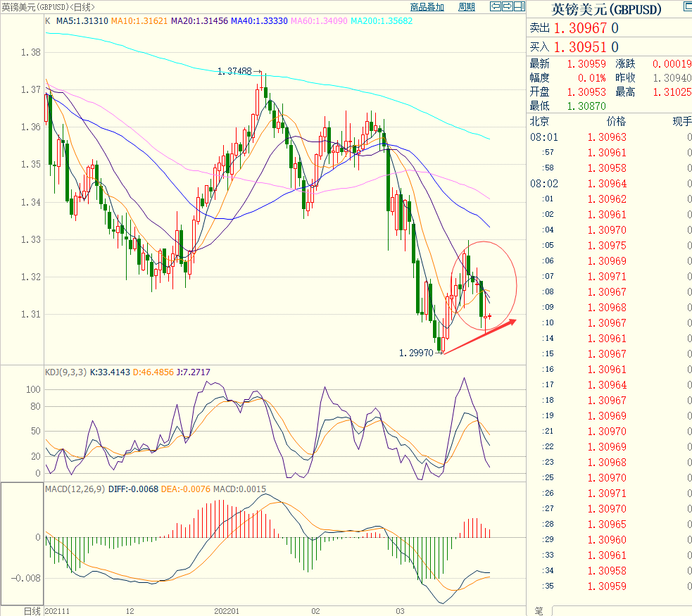Viewport: 692px width, 616px height.
Task: Click the left arrow icon above the chart
Action: 496,6
